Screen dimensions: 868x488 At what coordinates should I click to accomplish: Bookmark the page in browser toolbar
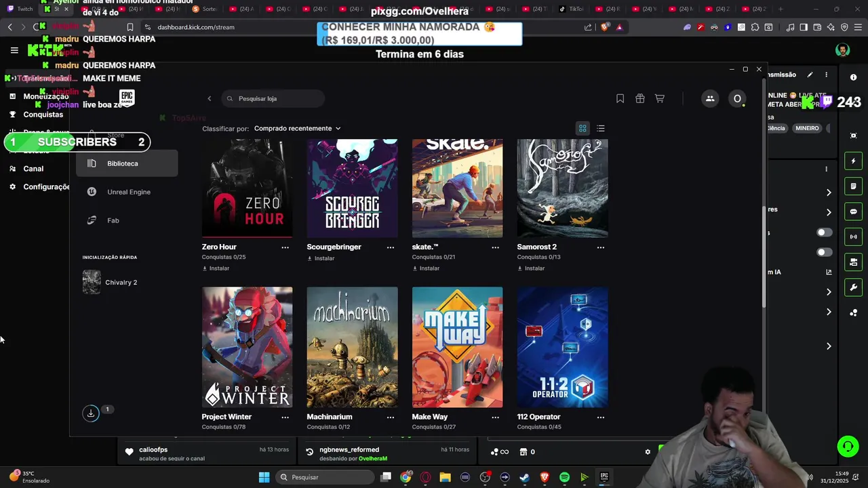coord(130,27)
